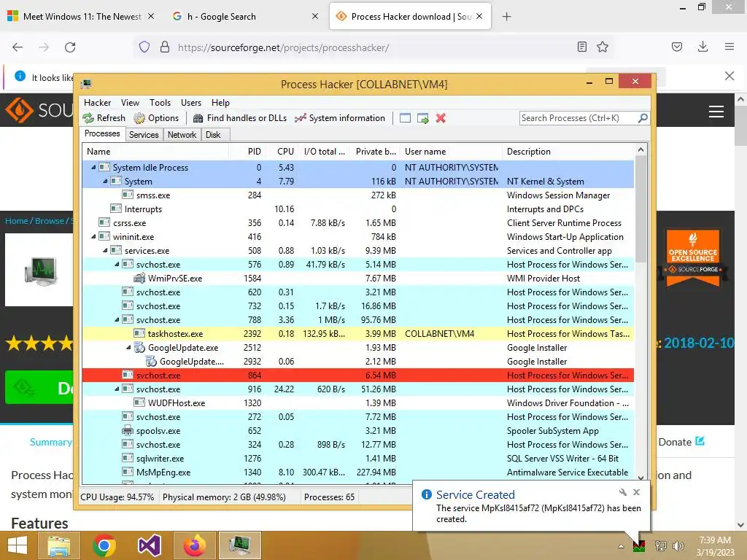Open Firefox Pocket save icon
The height and width of the screenshot is (560, 747).
(x=676, y=47)
